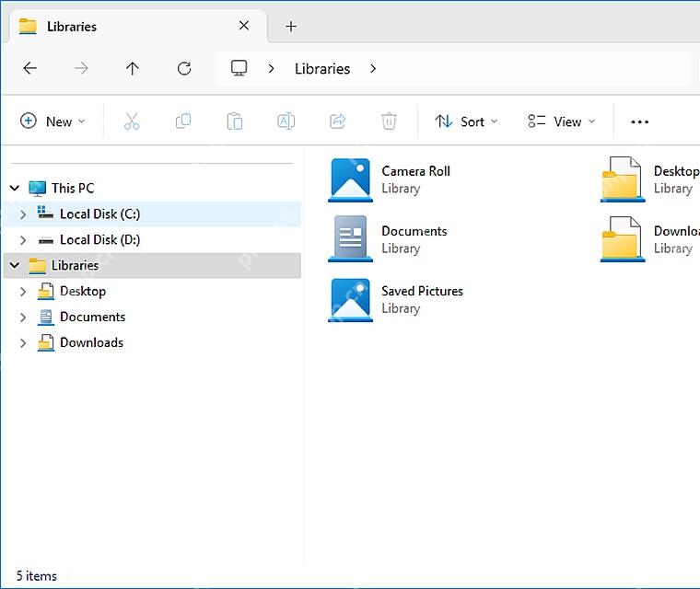Viewport: 700px width, 589px height.
Task: Select Downloads label in sidebar tree
Action: pyautogui.click(x=91, y=342)
